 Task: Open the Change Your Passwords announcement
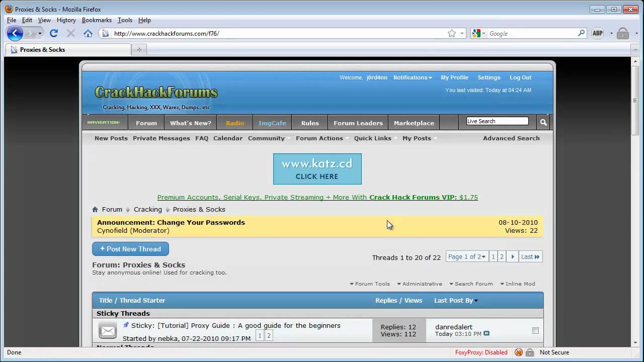pos(171,222)
